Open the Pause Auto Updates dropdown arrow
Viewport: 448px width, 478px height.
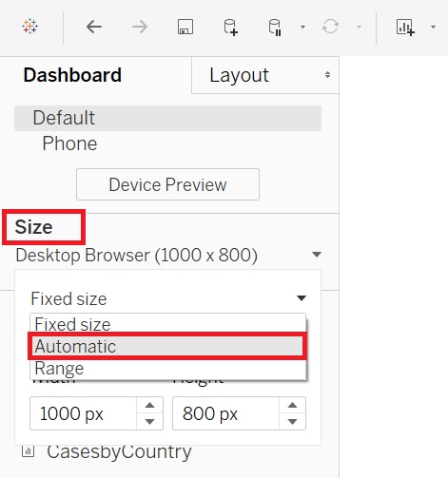pyautogui.click(x=302, y=27)
